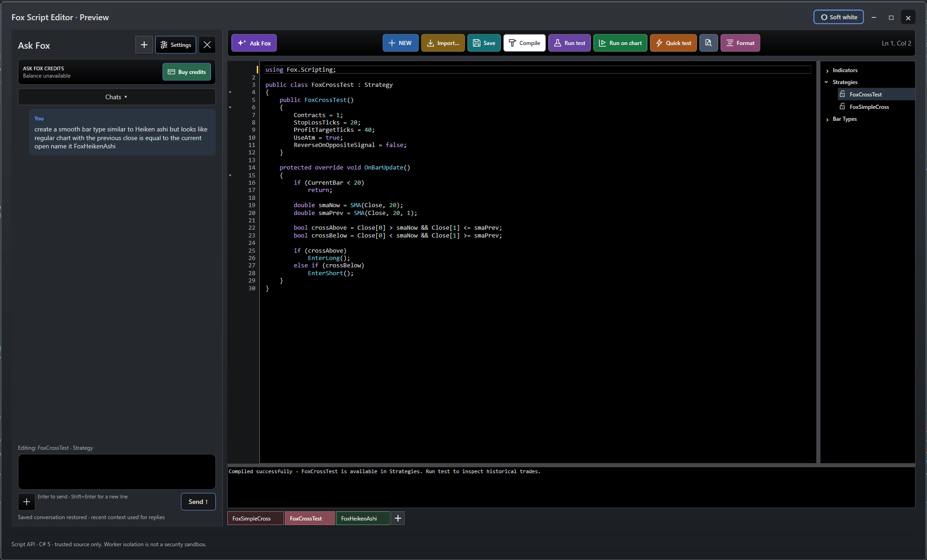The image size is (927, 560).
Task: Open the Chats dropdown
Action: pyautogui.click(x=116, y=97)
